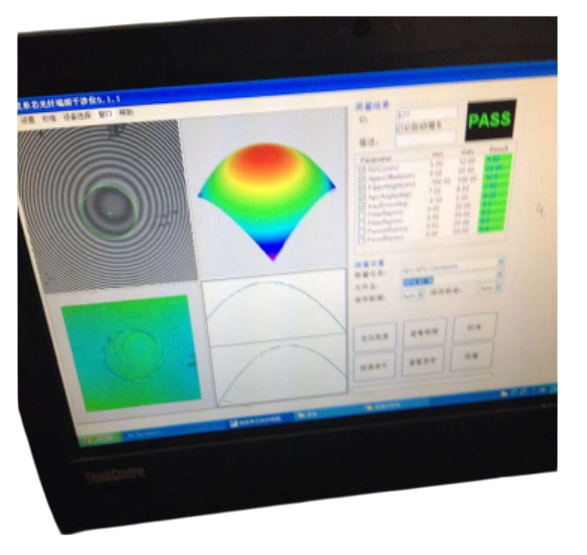
Task: Click the rainbow 3D surface plot
Action: [x=266, y=200]
